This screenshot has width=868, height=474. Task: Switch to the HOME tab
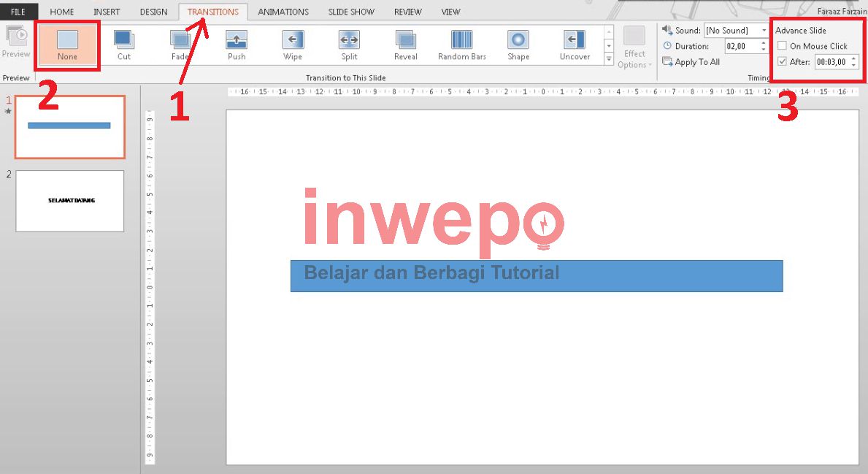pos(62,12)
